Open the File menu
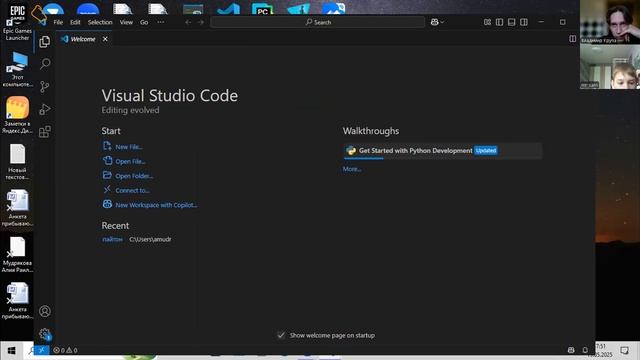The height and width of the screenshot is (360, 640). [x=58, y=22]
